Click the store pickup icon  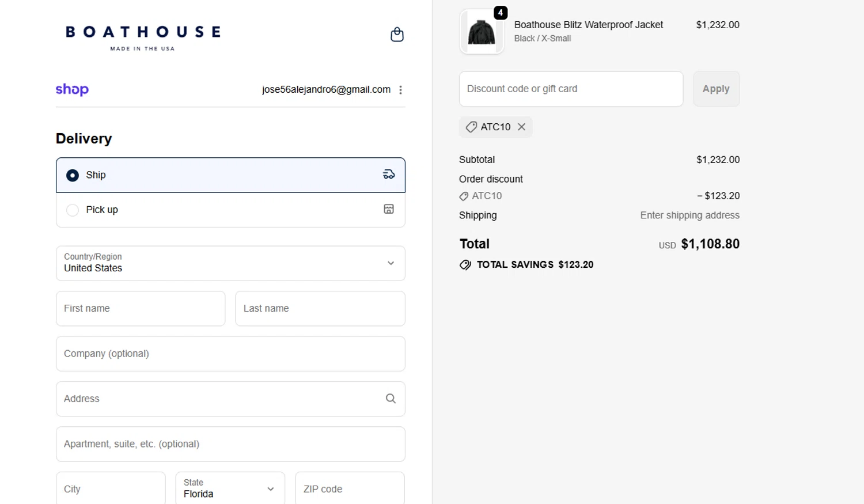389,209
